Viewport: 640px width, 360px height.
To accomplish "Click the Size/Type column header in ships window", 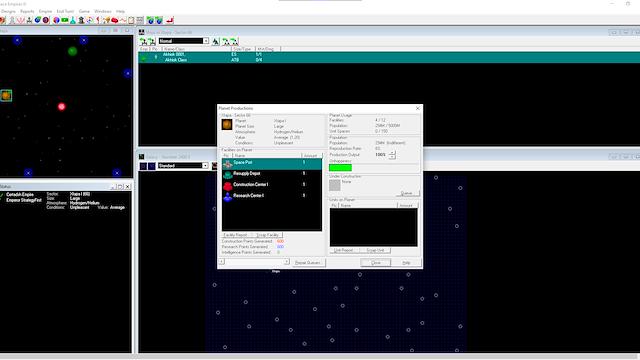I will [x=242, y=49].
